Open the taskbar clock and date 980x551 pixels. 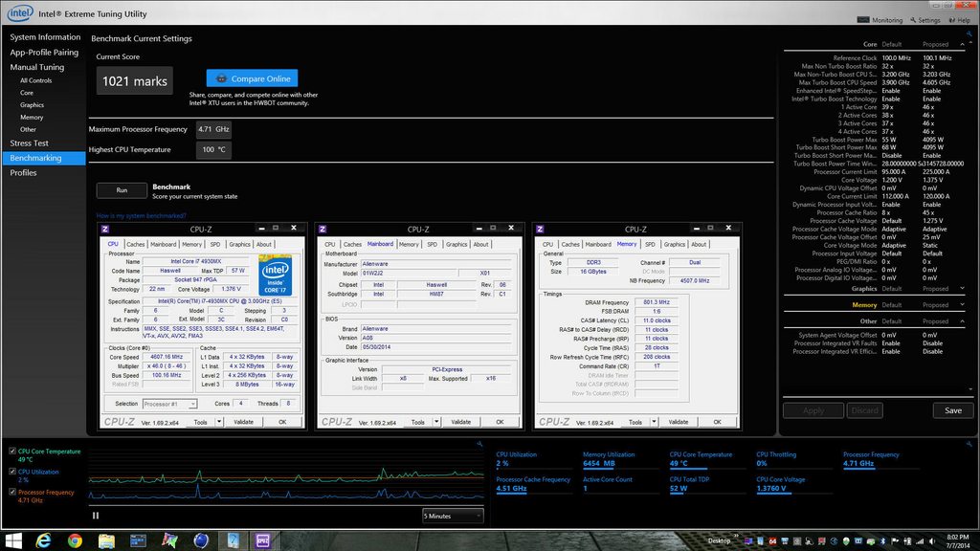(x=957, y=541)
